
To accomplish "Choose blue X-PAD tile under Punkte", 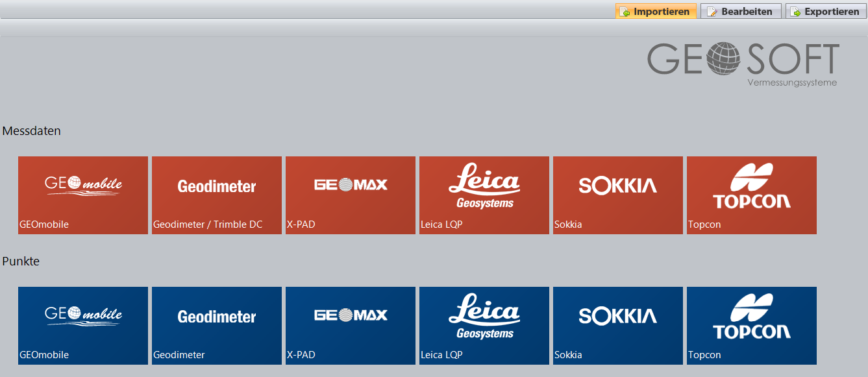I will 351,326.
